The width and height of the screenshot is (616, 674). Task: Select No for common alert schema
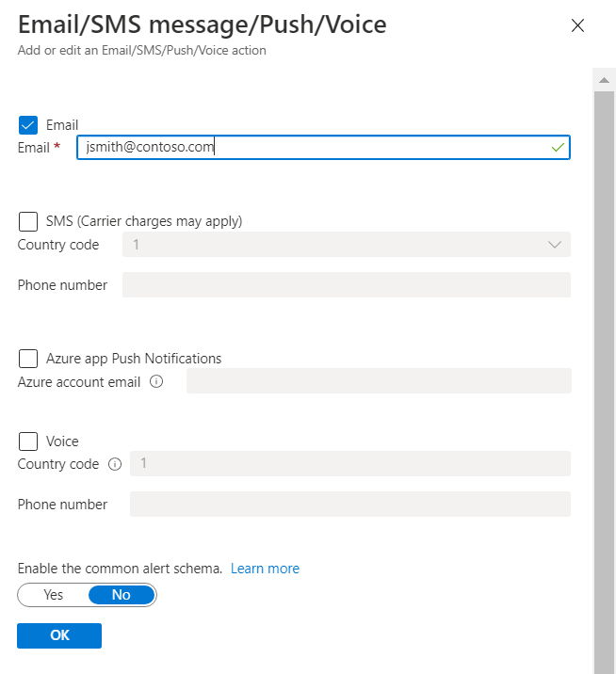[x=122, y=595]
